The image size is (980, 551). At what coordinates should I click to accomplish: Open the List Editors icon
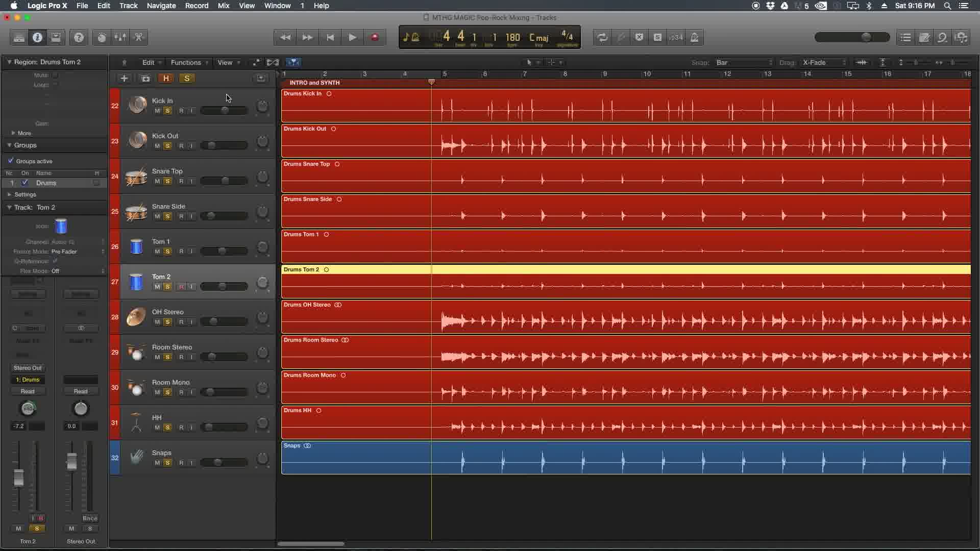905,37
